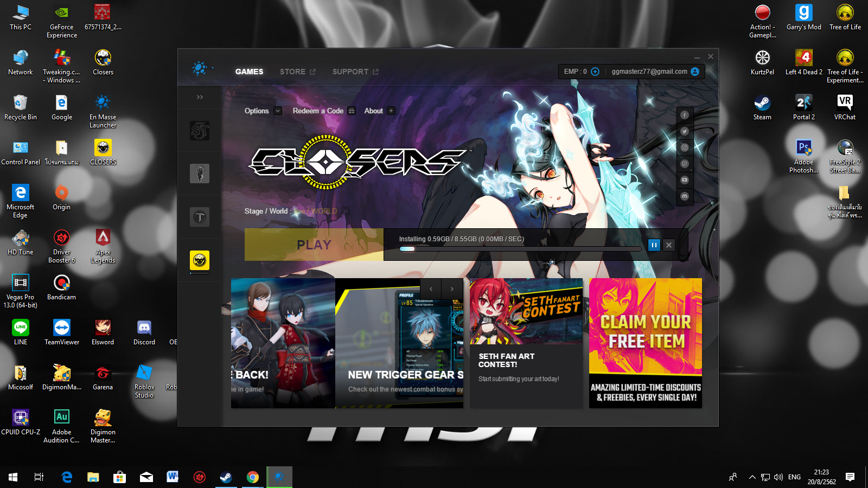Expand the About section

(x=379, y=111)
